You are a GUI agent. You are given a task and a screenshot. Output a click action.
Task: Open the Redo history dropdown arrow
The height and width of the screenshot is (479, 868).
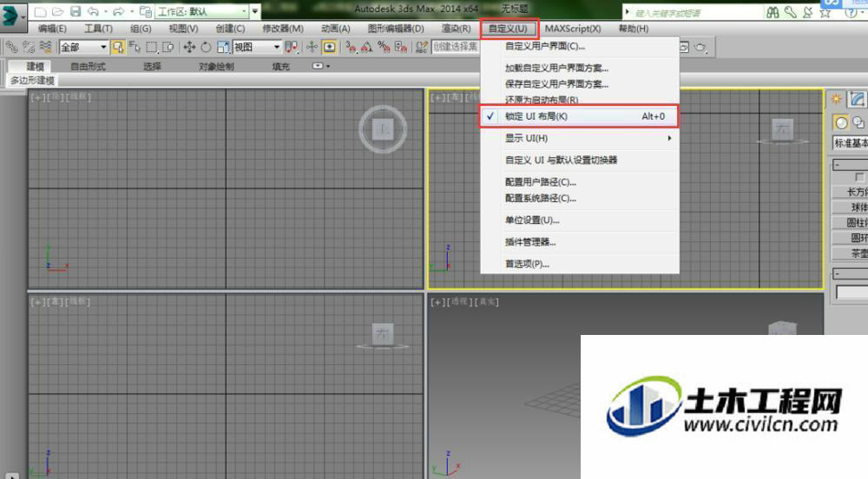131,11
